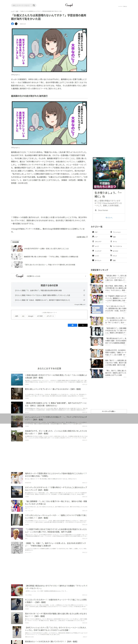Open the 恋愛 breadcrumb link
138x644 pixels.
point(17,11)
